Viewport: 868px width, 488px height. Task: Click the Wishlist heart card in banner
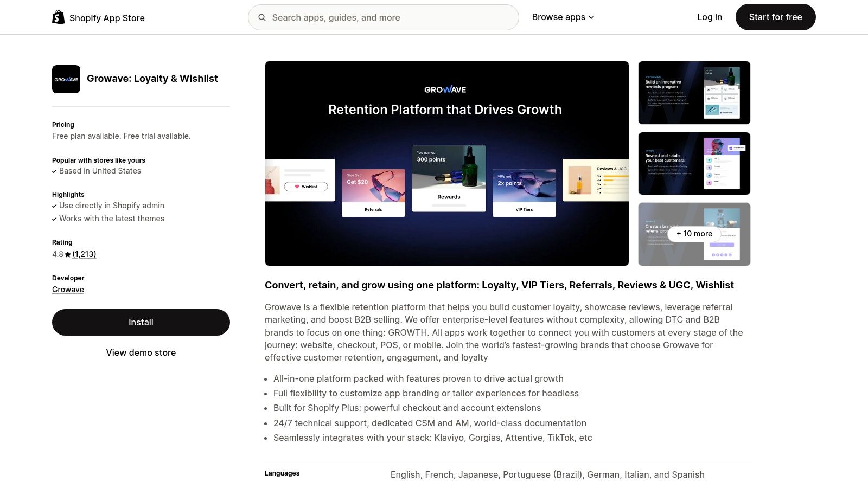click(300, 180)
